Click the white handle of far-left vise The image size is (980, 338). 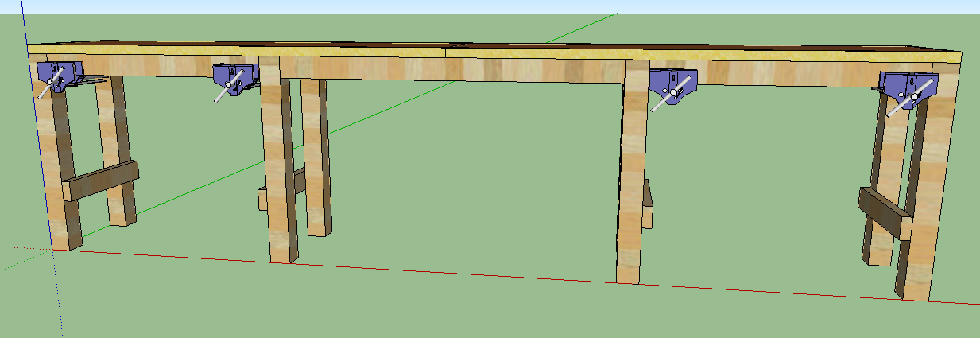(x=46, y=89)
